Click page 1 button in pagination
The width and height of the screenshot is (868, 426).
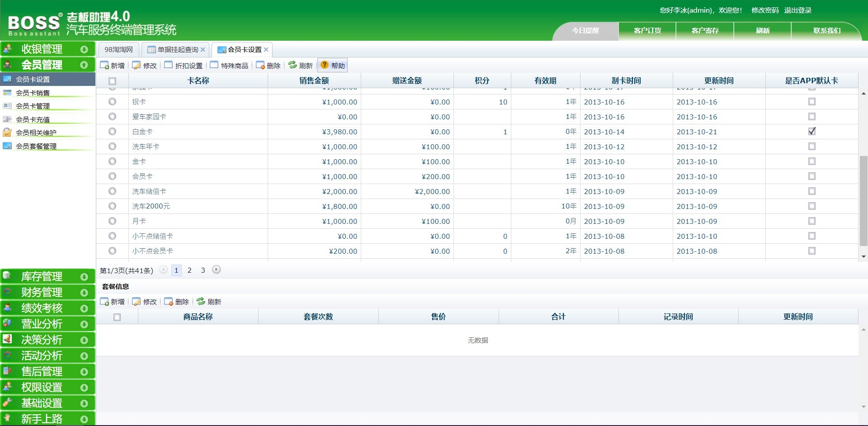pyautogui.click(x=176, y=270)
